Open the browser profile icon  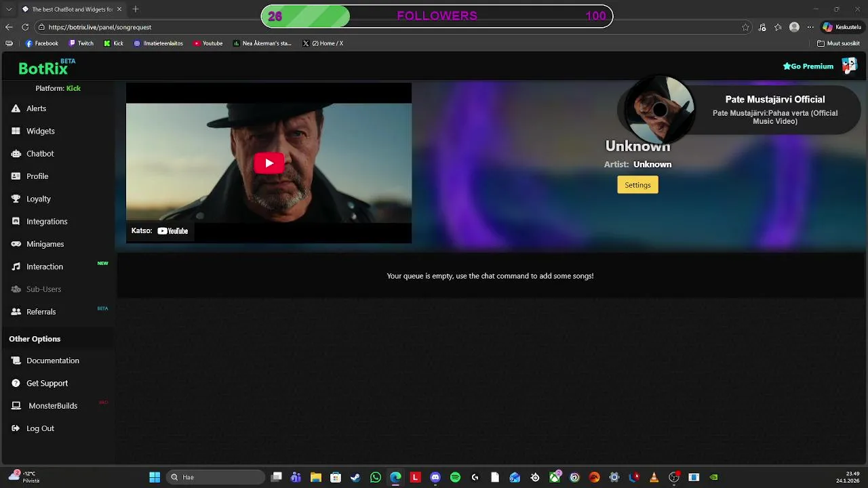pos(794,27)
